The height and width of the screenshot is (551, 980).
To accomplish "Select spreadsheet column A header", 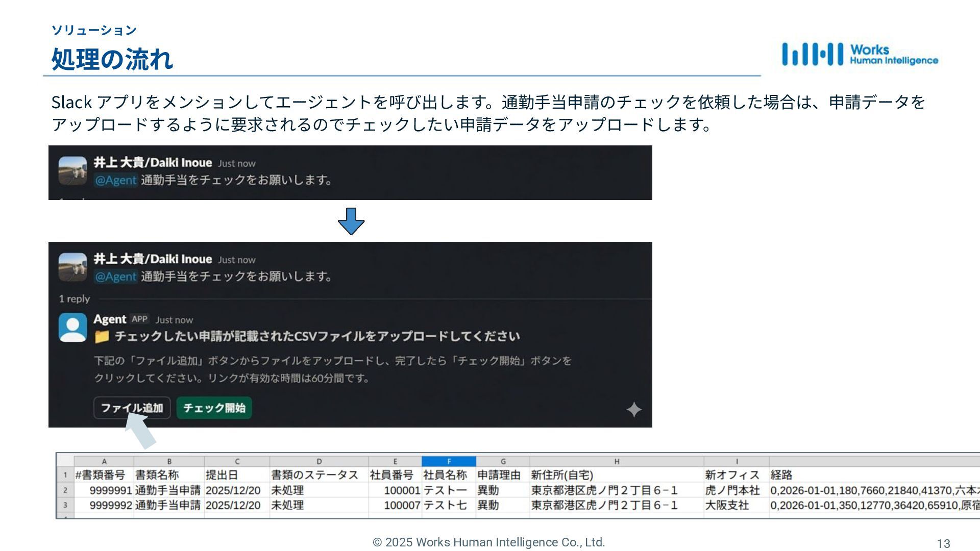I will (104, 461).
